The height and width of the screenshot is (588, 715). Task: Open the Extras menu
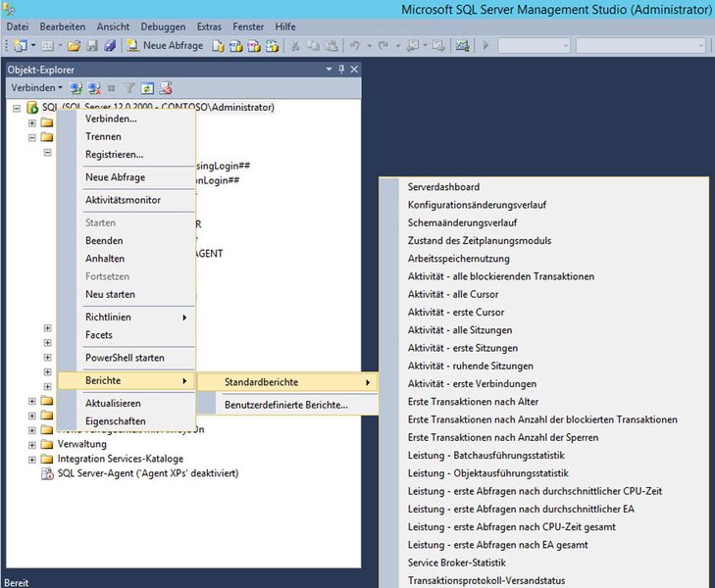(209, 26)
